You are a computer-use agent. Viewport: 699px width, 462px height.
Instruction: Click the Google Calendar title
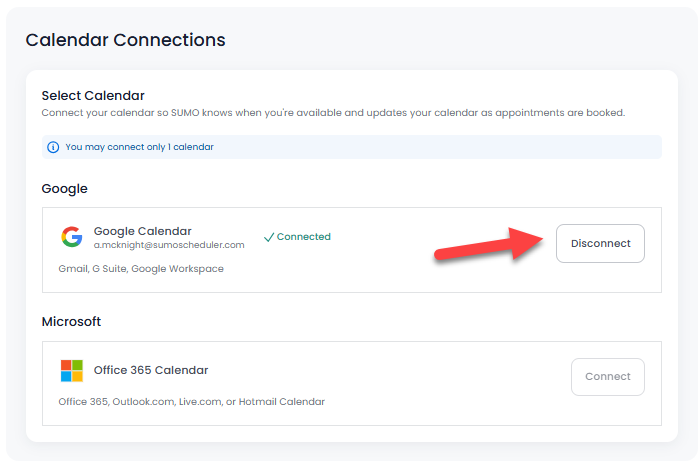tap(143, 231)
